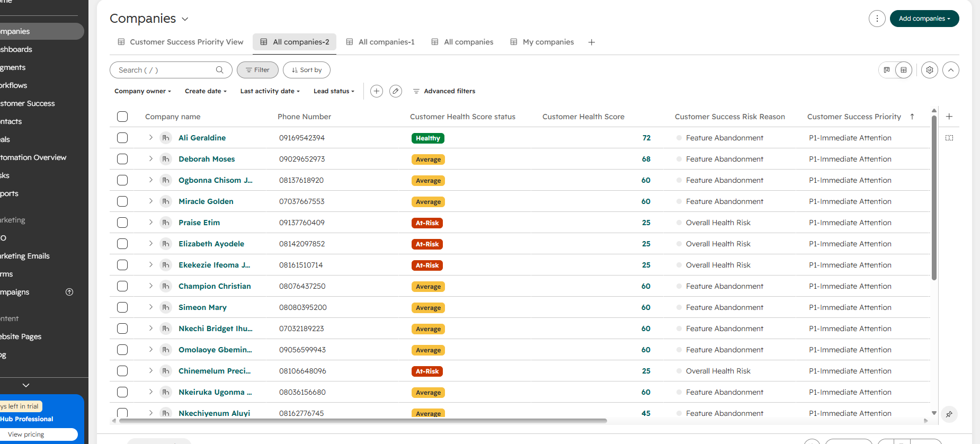Click the horizontal table scrollbar
Image resolution: width=980 pixels, height=444 pixels.
click(x=363, y=421)
